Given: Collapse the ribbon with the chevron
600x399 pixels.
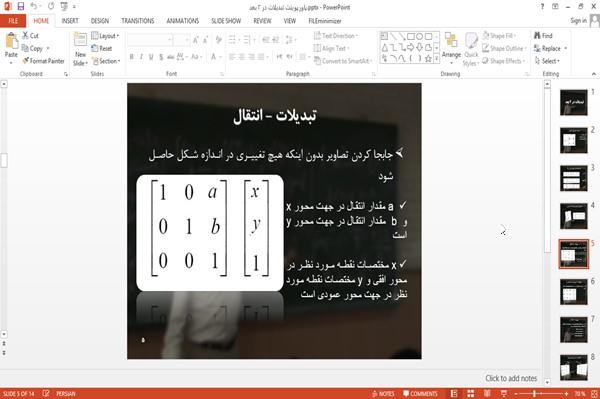Looking at the screenshot, I should tap(593, 74).
